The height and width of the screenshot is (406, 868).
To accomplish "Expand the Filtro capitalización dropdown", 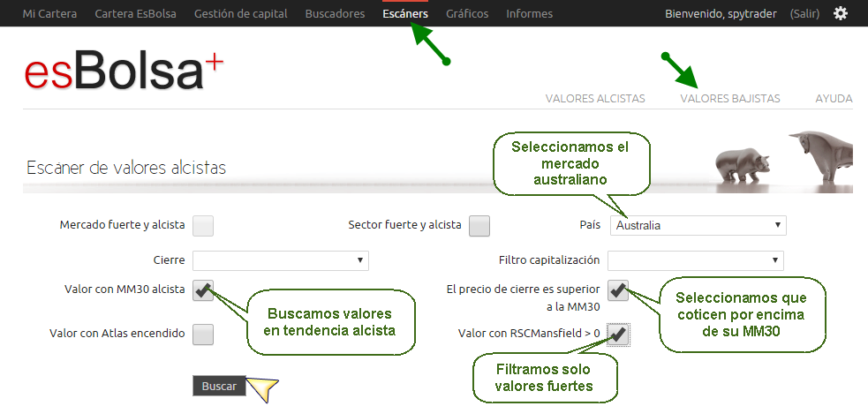I will [695, 260].
